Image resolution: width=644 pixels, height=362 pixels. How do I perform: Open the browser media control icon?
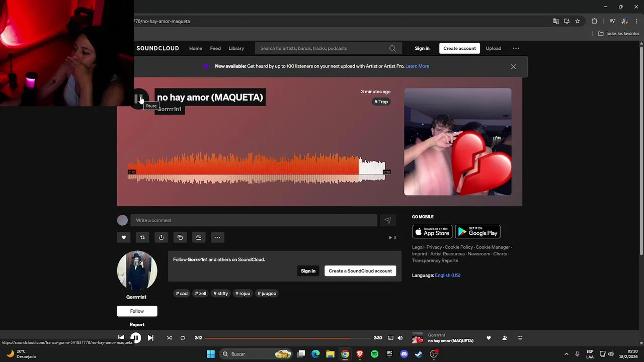pos(612,21)
